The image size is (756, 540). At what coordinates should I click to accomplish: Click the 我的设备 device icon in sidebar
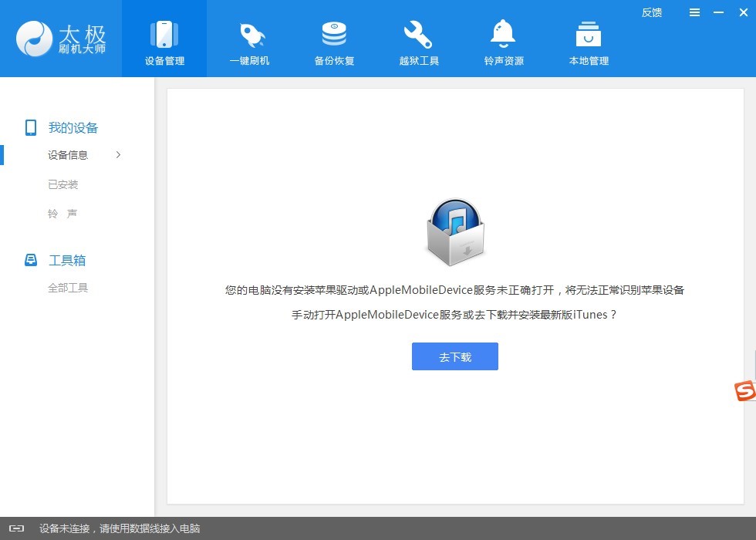click(x=29, y=127)
